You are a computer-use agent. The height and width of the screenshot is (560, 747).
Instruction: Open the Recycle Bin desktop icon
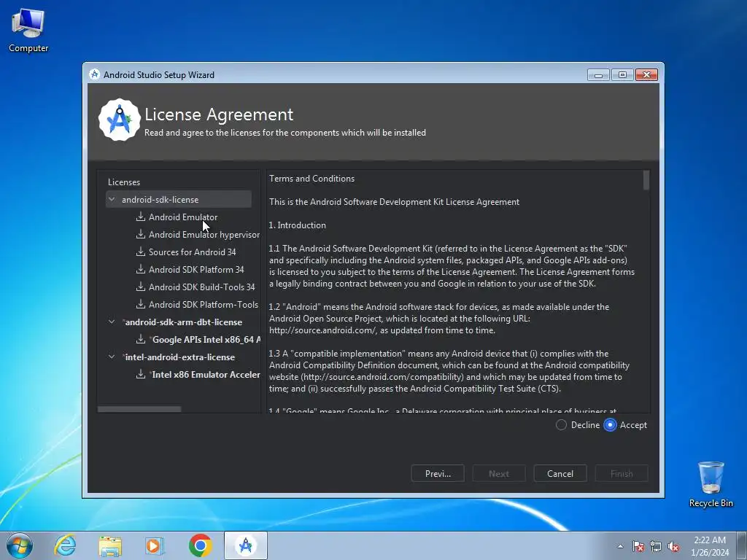click(x=711, y=484)
